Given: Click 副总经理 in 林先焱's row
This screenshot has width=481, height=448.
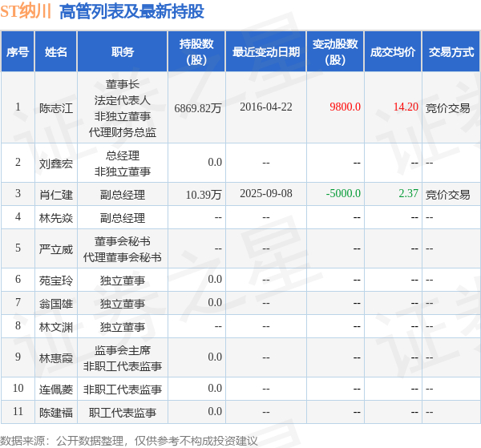Looking at the screenshot, I should pyautogui.click(x=123, y=218).
